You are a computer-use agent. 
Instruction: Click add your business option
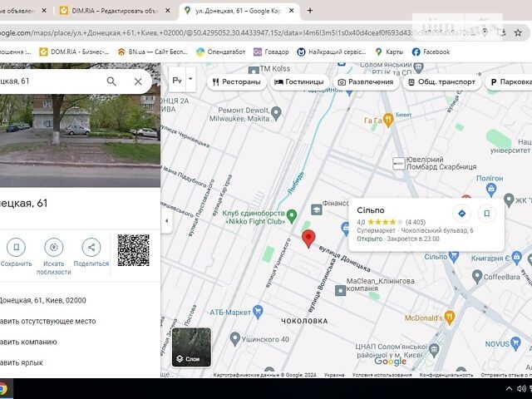click(28, 342)
